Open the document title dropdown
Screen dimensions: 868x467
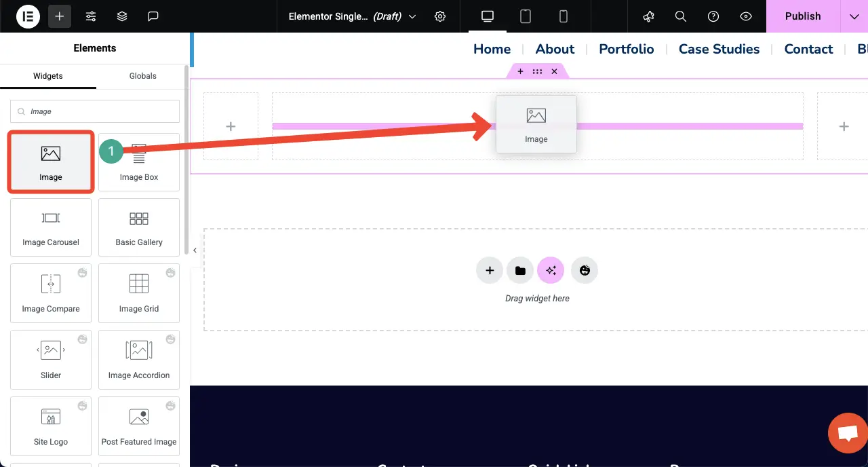pyautogui.click(x=352, y=16)
